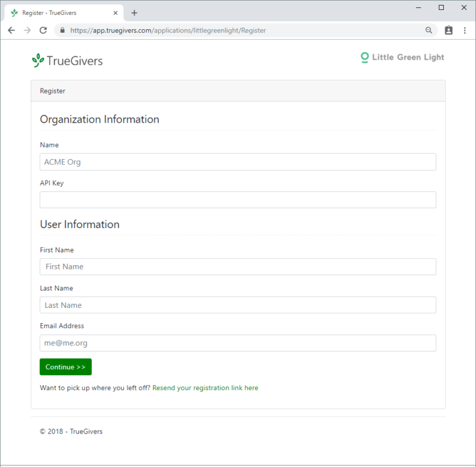Click the Email Address input field
This screenshot has height=467, width=476.
point(237,343)
